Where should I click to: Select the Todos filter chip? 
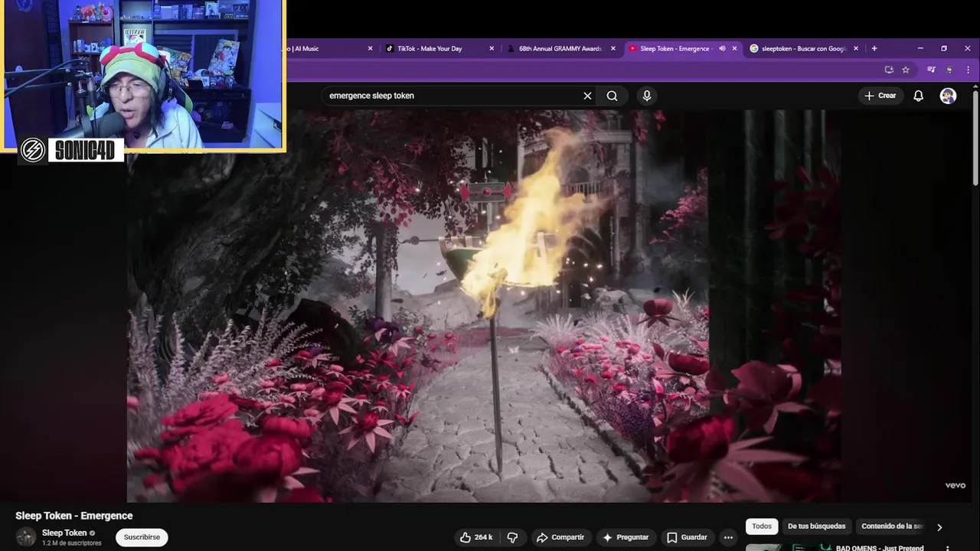tap(762, 527)
